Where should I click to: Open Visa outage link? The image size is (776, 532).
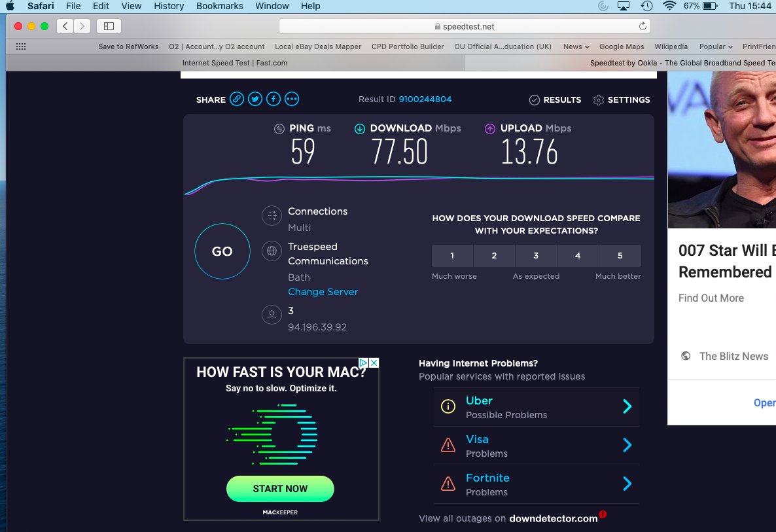(477, 440)
